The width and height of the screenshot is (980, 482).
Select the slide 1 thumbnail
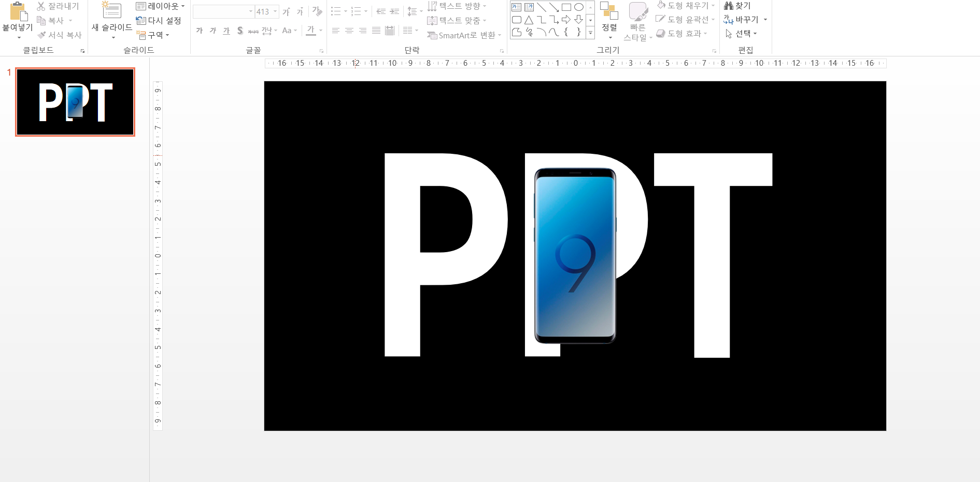(75, 102)
